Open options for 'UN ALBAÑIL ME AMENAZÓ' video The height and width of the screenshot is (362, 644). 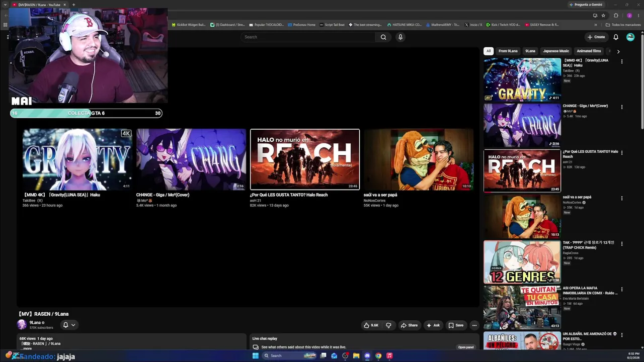point(622,335)
